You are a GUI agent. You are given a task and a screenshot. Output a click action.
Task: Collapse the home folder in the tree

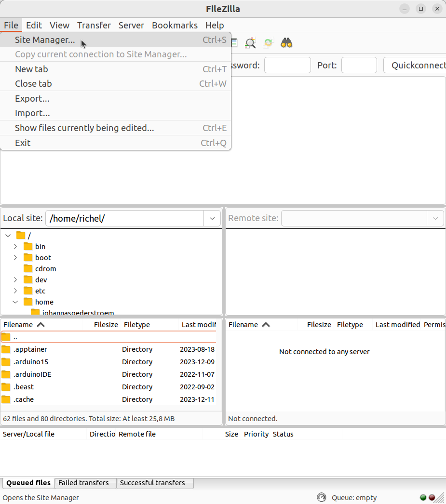click(x=15, y=302)
